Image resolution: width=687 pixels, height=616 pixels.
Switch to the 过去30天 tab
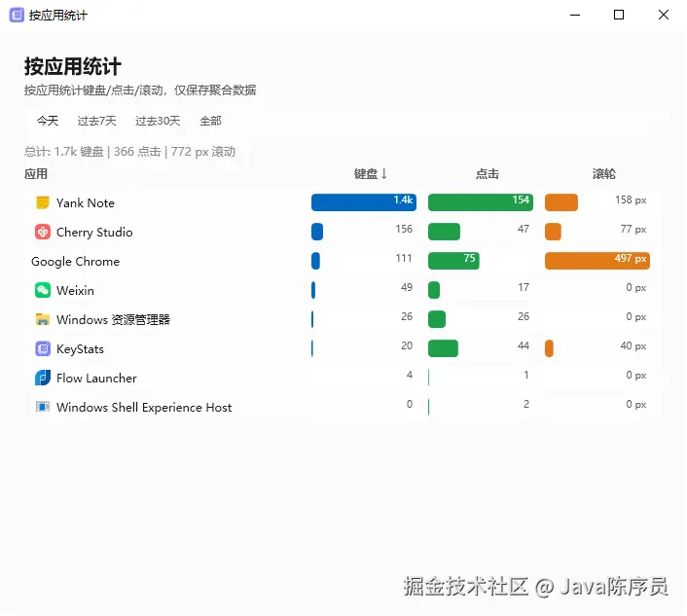(158, 121)
